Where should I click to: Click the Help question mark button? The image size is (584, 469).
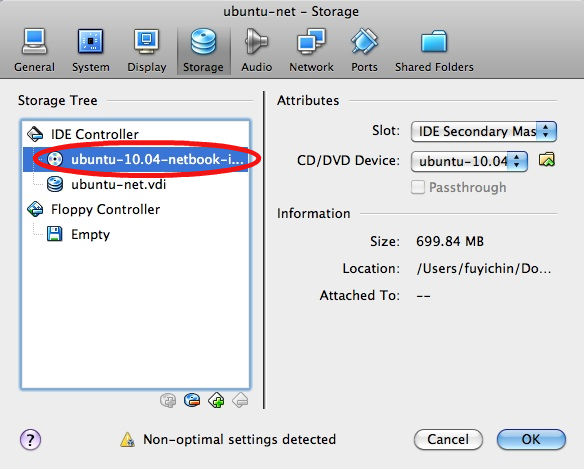point(30,440)
